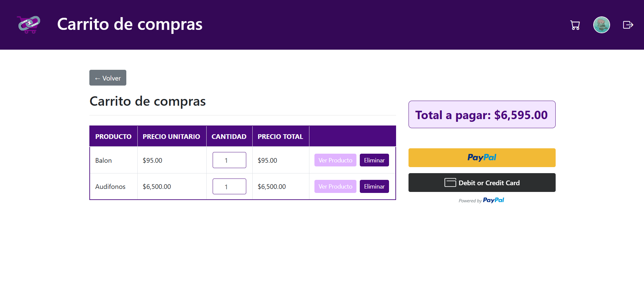644x304 pixels.
Task: Click the Total a pagar amount box
Action: tap(482, 114)
